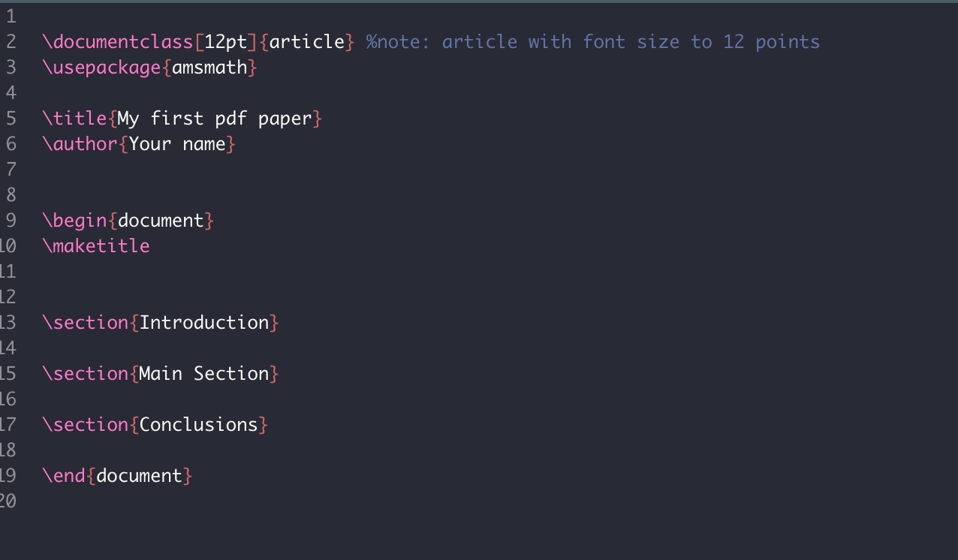Click the word article inside the braces
Image resolution: width=958 pixels, height=560 pixels.
[x=307, y=42]
